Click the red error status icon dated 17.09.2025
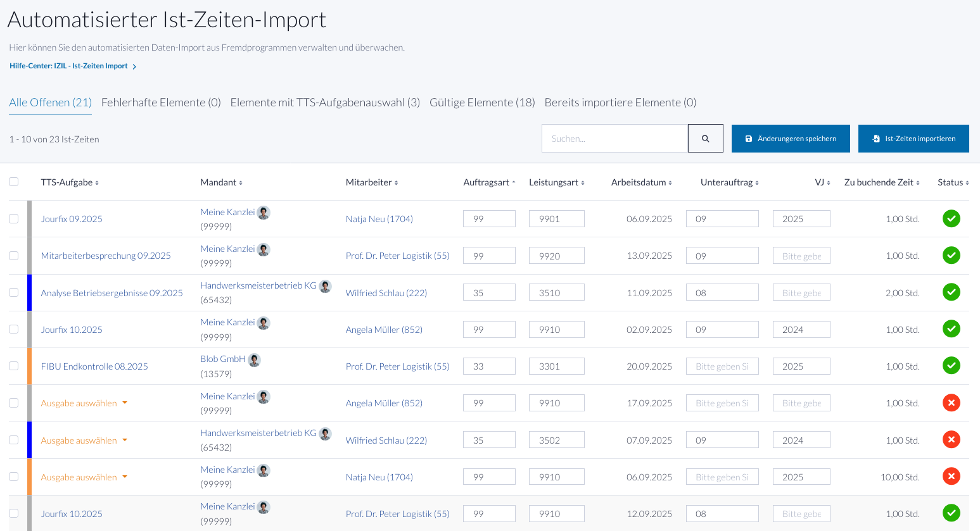 tap(951, 403)
